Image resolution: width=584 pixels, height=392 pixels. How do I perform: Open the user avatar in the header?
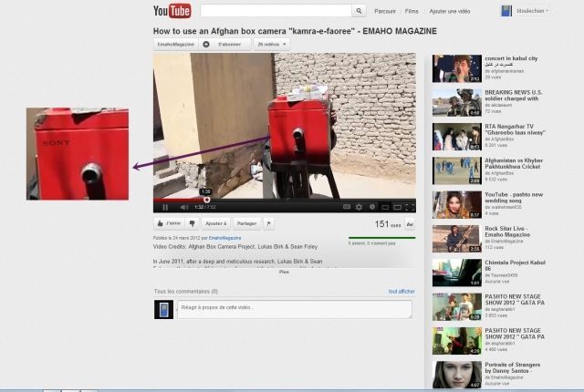[x=506, y=11]
